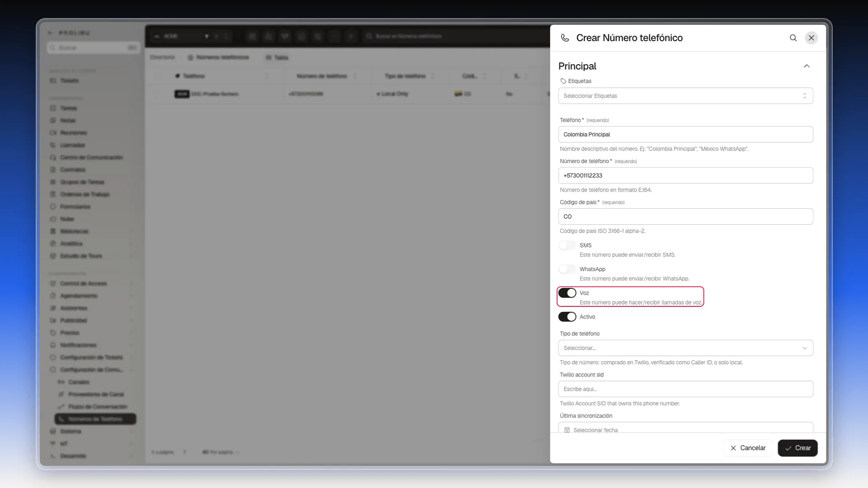Click the Cancelar button
The image size is (868, 488).
point(748,448)
